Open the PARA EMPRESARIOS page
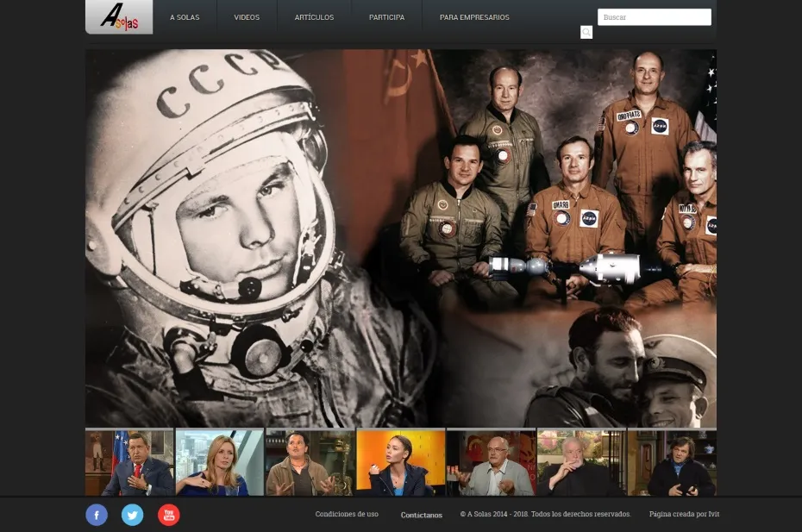 474,17
